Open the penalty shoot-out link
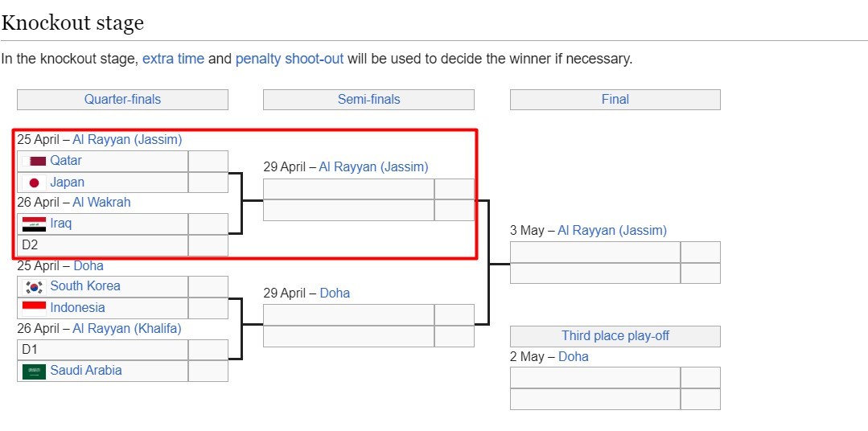The width and height of the screenshot is (868, 431). click(x=290, y=59)
